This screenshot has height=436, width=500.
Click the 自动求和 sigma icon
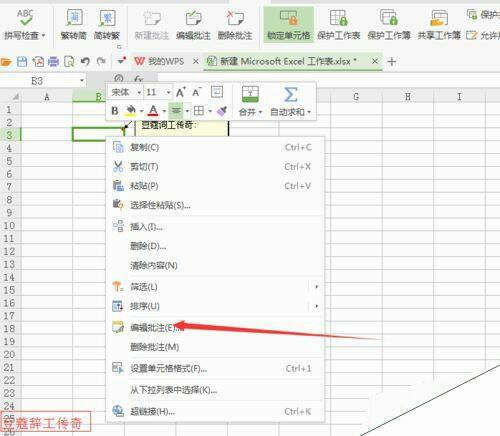(290, 94)
